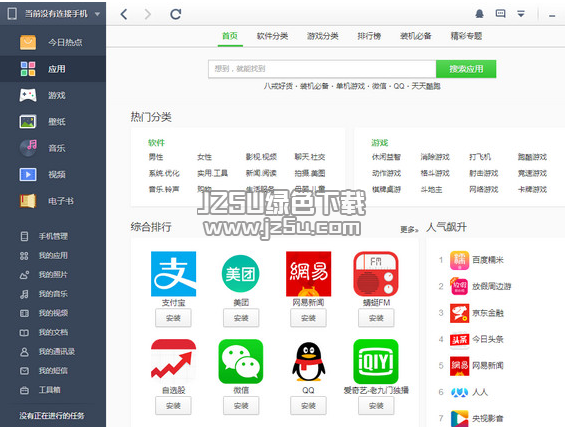Image resolution: width=565 pixels, height=427 pixels.
Task: Open 京东金融 in the 人气飙升 list
Action: [x=488, y=313]
